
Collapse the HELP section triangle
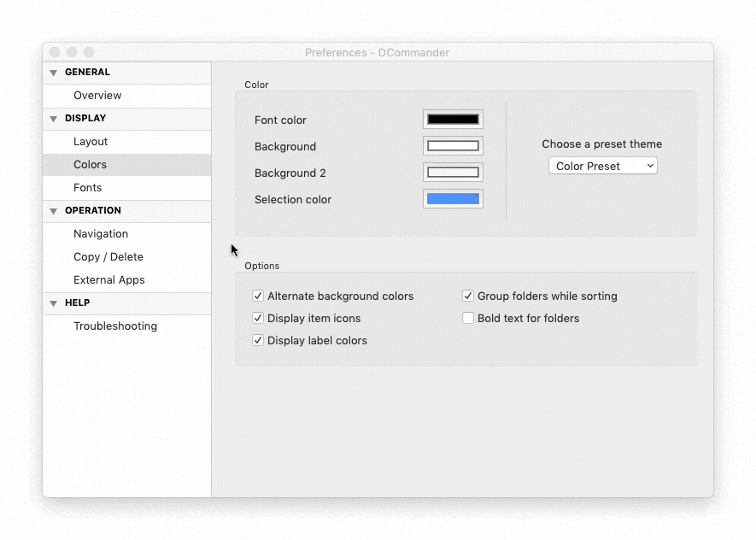pos(54,303)
